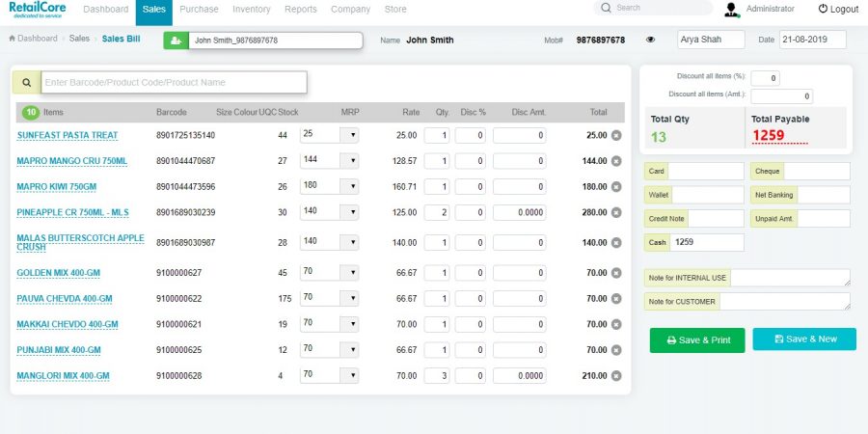Screen dimensions: 868x434
Task: Click the Cash amount field
Action: (706, 242)
